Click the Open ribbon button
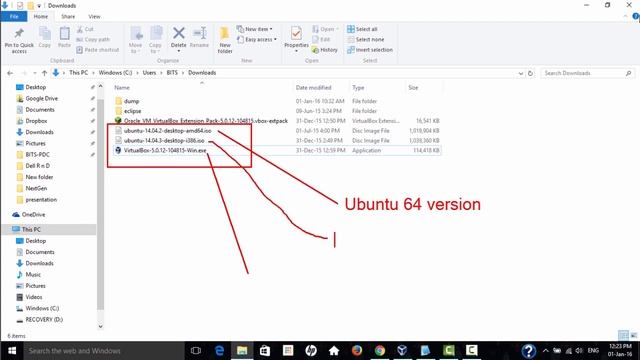 [325, 29]
